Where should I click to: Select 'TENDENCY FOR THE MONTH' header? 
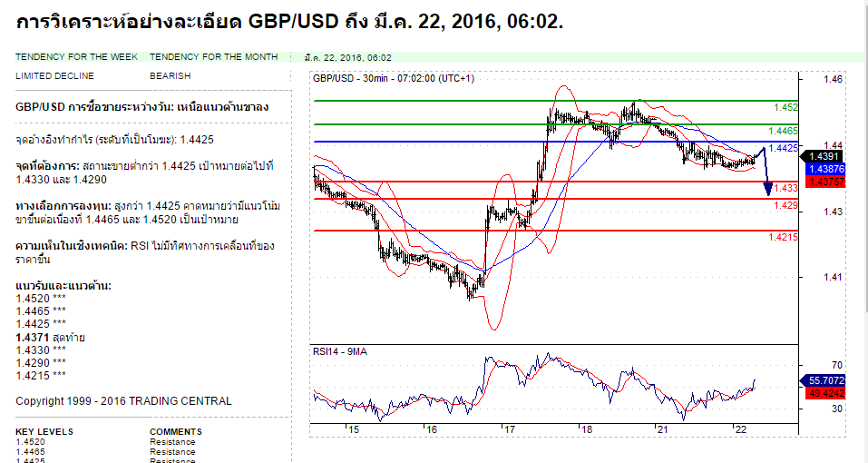(x=214, y=57)
